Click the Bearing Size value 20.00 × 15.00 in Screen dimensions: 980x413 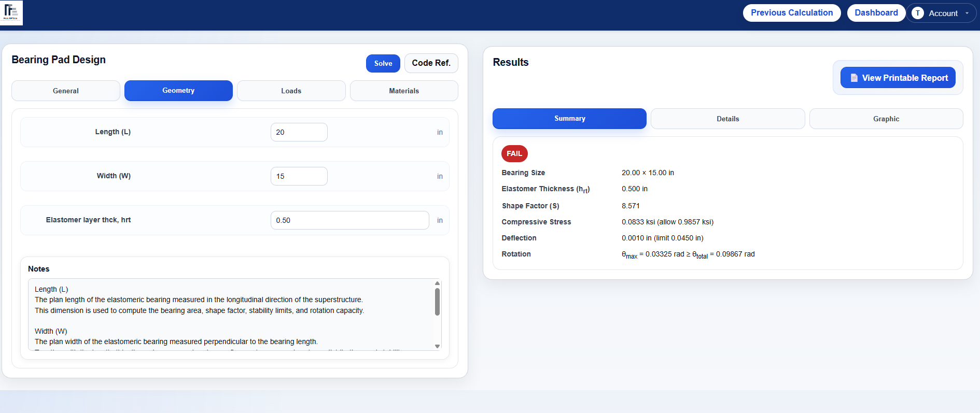648,173
